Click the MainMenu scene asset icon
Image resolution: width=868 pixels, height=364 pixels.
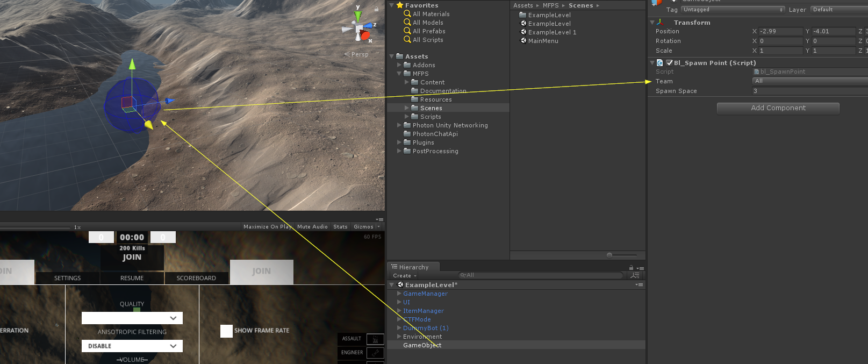coord(523,41)
